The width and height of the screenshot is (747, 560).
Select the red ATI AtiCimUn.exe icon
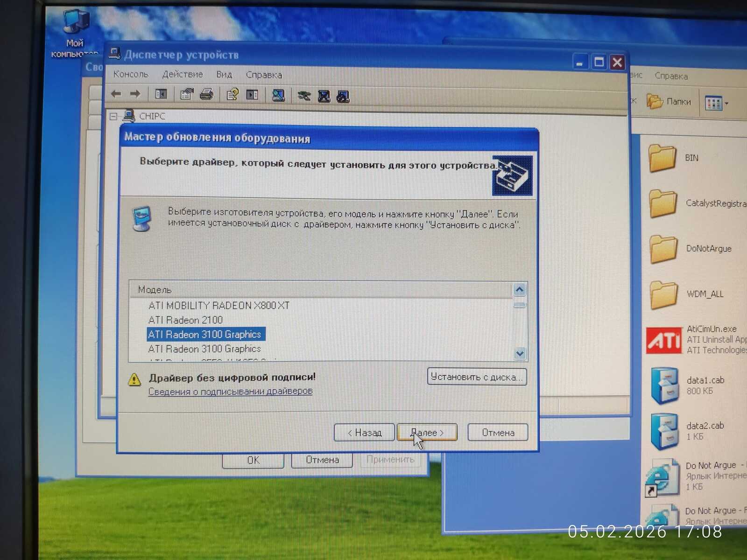pos(664,340)
